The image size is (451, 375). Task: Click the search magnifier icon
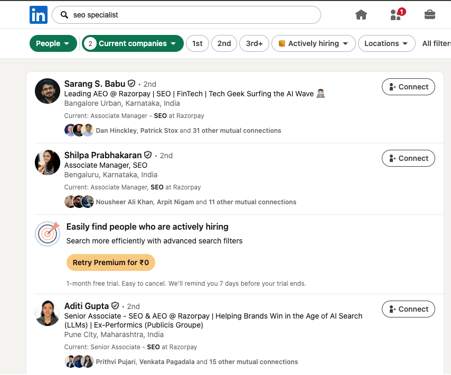point(64,15)
